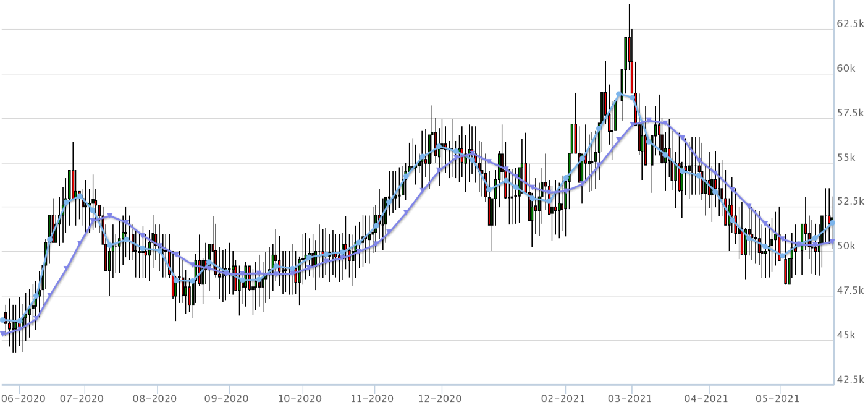The width and height of the screenshot is (868, 410).
Task: Click the 45k price axis label
Action: point(846,335)
